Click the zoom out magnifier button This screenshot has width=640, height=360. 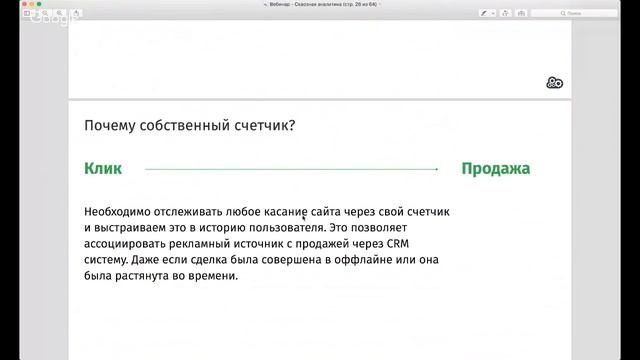(x=45, y=13)
